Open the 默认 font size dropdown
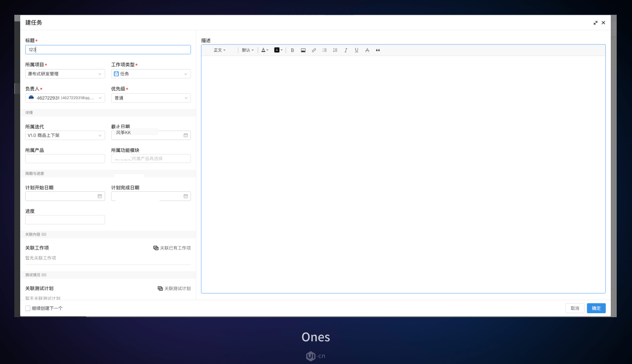This screenshot has width=632, height=364. coord(248,50)
